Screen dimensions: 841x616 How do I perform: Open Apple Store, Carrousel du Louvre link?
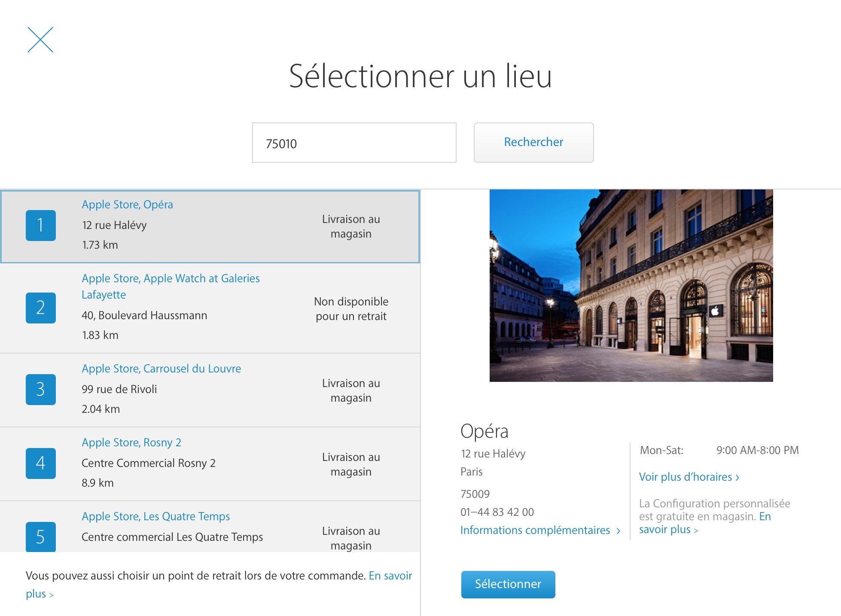161,369
